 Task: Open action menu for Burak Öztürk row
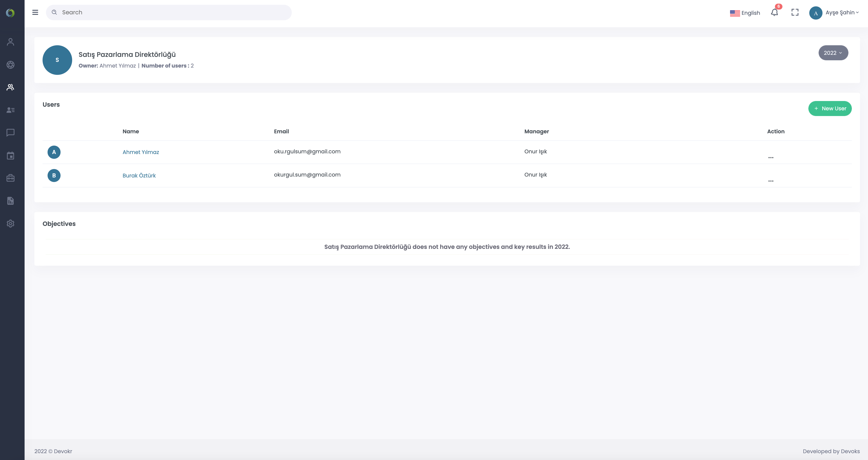coord(771,181)
